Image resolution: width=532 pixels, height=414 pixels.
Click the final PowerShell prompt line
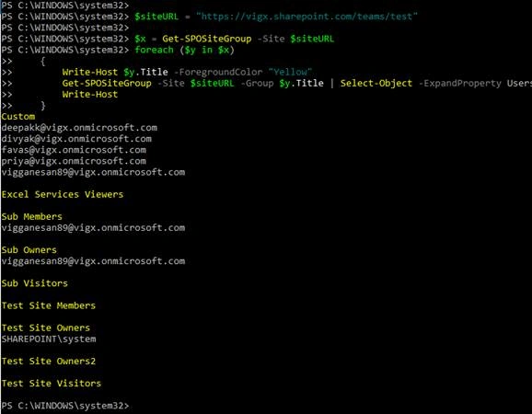65,406
